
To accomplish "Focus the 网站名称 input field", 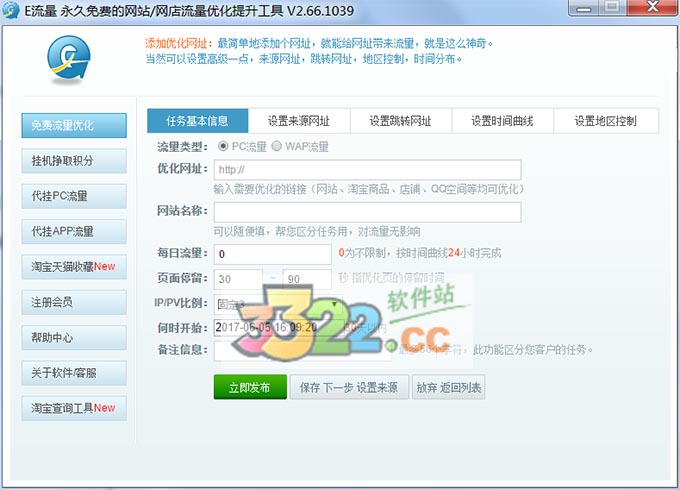I will pyautogui.click(x=367, y=212).
